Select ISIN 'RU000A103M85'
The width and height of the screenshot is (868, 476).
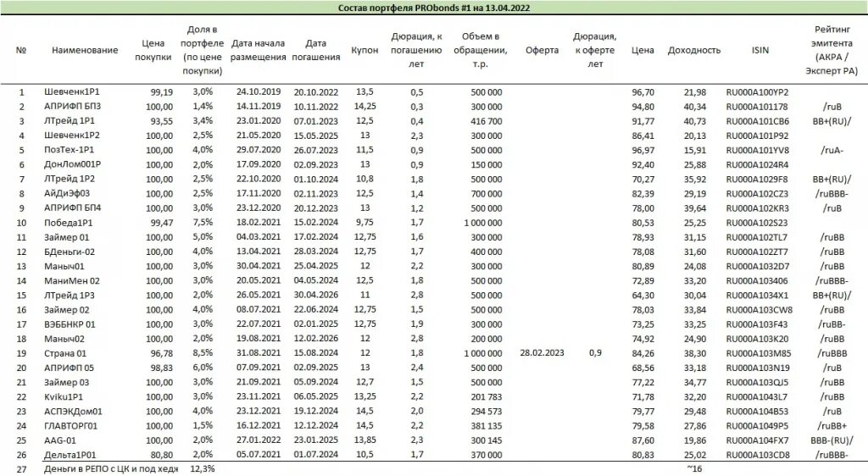[759, 353]
